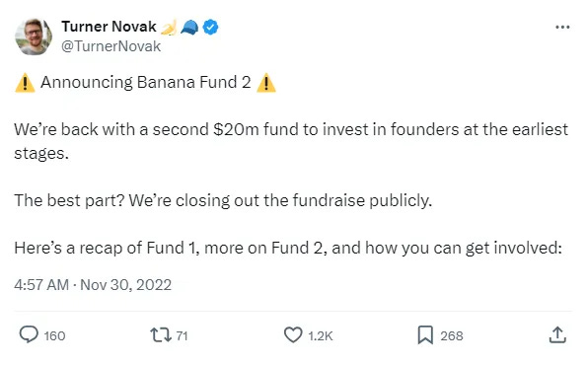Click the blue cap emoji
The image size is (588, 365).
pyautogui.click(x=189, y=28)
